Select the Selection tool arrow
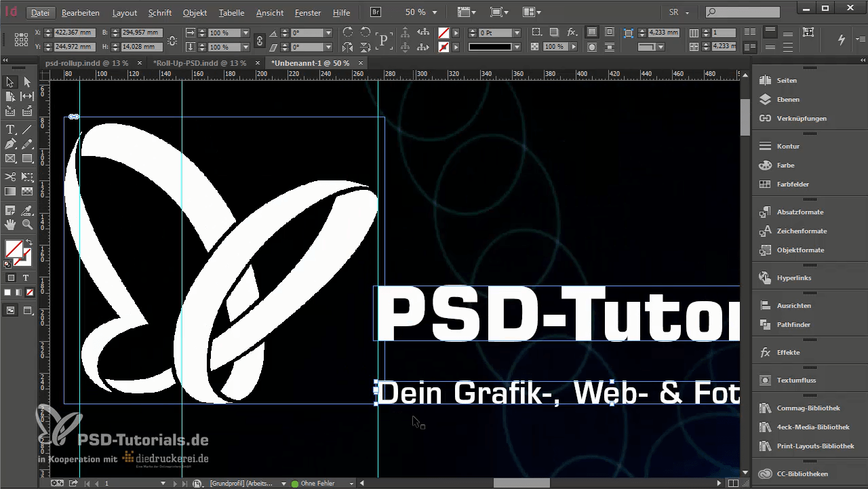The width and height of the screenshot is (868, 489). (x=10, y=82)
